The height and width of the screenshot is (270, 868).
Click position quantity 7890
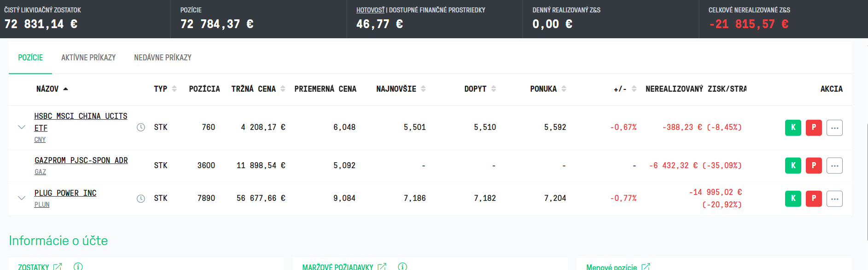[206, 198]
